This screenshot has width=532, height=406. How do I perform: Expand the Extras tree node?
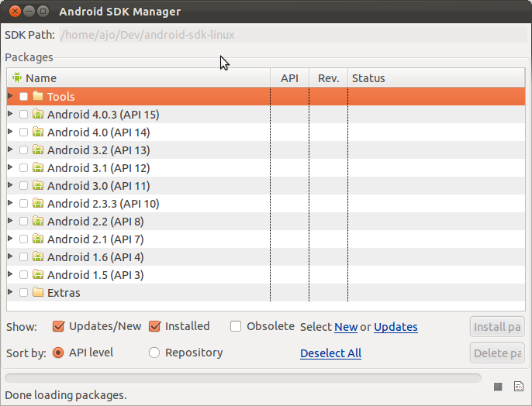[x=11, y=292]
